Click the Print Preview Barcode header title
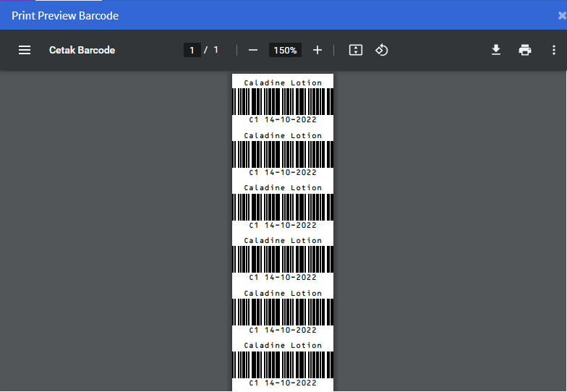The width and height of the screenshot is (567, 392). 65,15
